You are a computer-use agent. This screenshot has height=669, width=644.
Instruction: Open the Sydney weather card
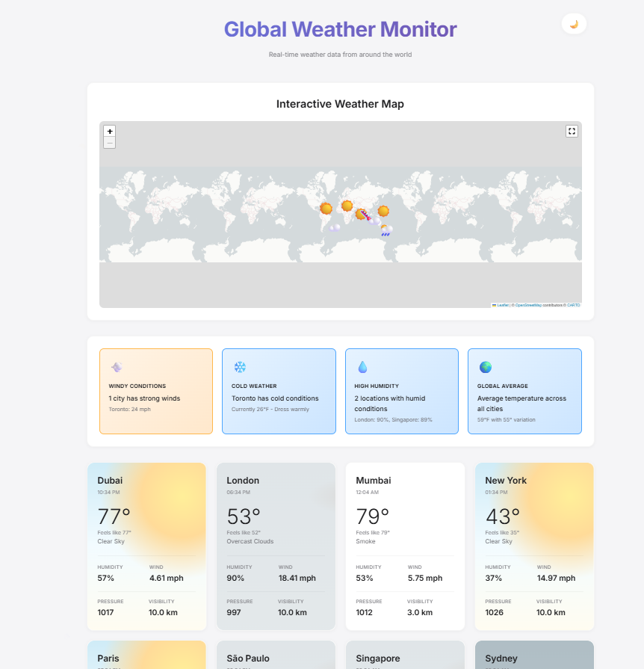(534, 655)
